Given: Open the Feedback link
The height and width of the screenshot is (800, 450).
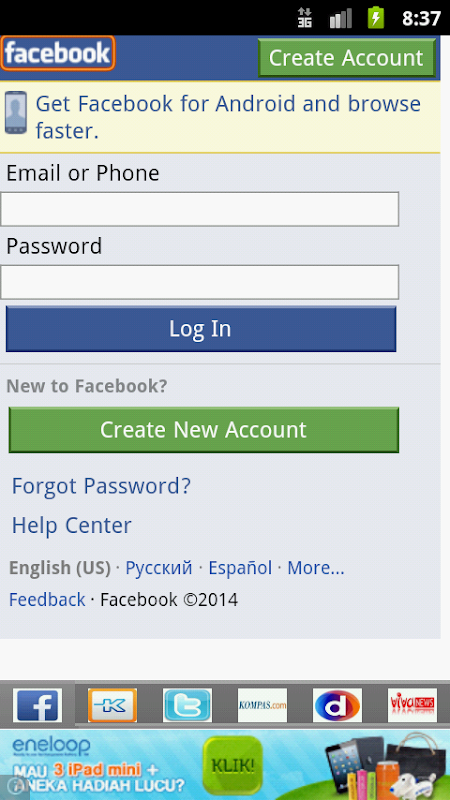Looking at the screenshot, I should tap(47, 599).
